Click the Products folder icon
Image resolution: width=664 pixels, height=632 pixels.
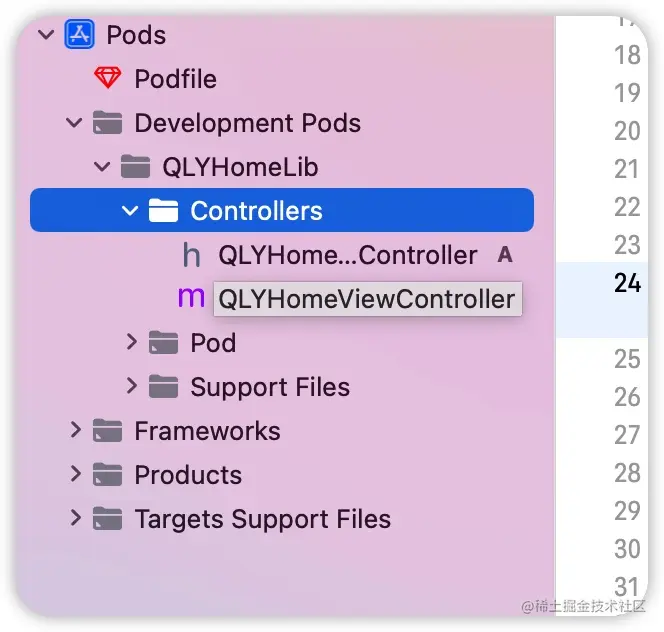(x=108, y=474)
